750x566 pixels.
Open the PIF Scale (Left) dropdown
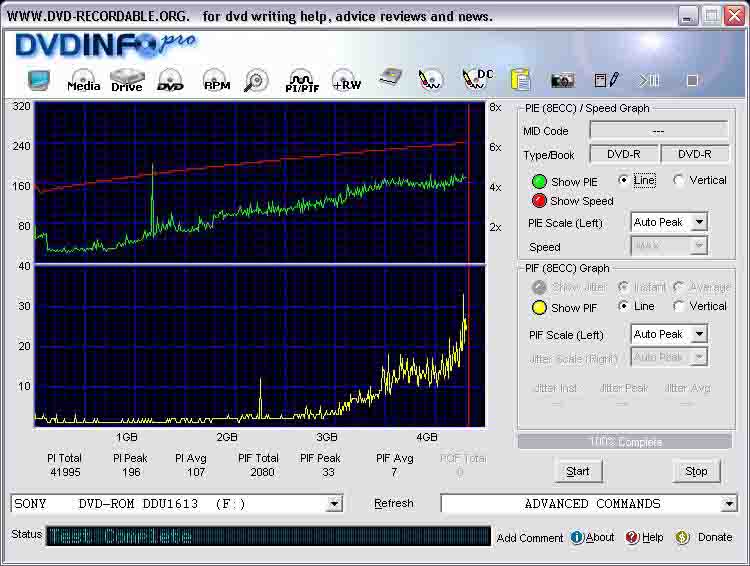pyautogui.click(x=699, y=334)
